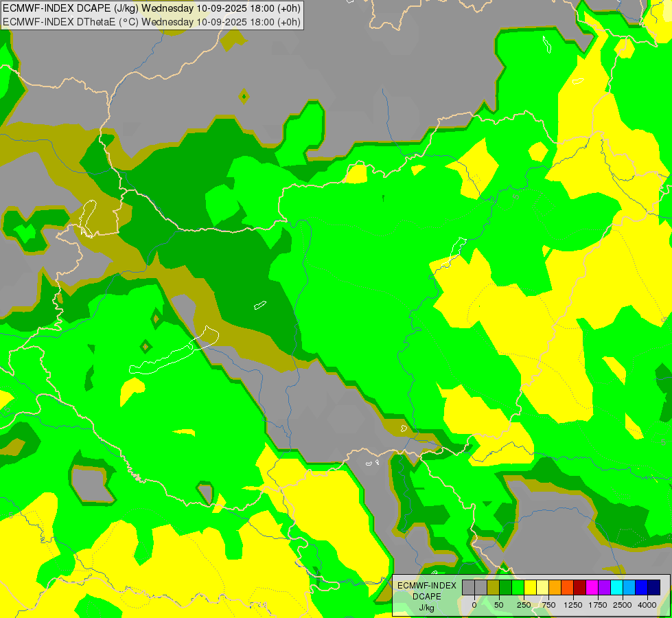This screenshot has height=618, width=672.
Task: Click the 'ECMWF-INDEX DCAPE (J/kg)' header line
Action: [x=152, y=8]
